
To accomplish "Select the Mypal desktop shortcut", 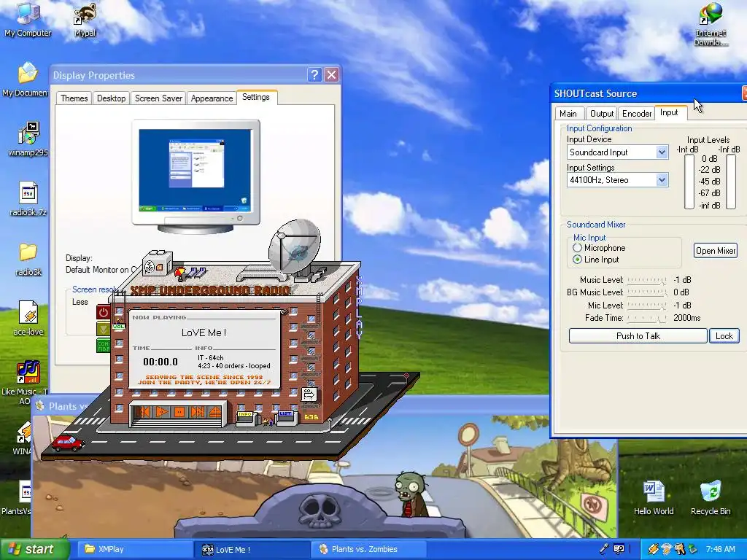I will coord(85,20).
